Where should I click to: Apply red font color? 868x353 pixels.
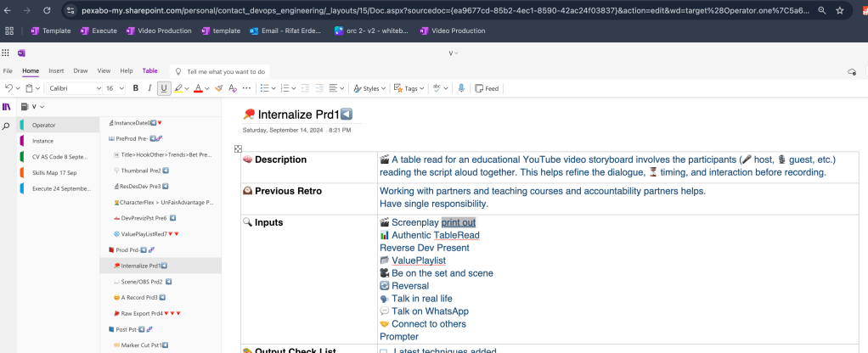198,88
